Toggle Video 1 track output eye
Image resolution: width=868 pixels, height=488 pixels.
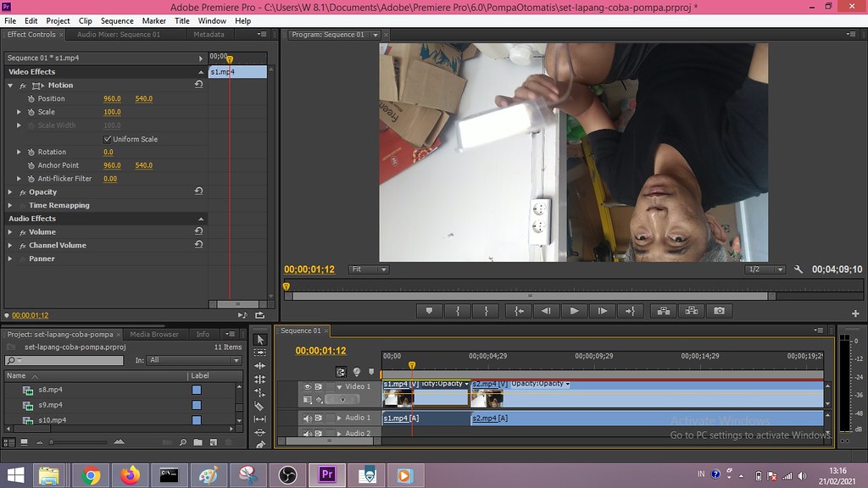coord(307,386)
